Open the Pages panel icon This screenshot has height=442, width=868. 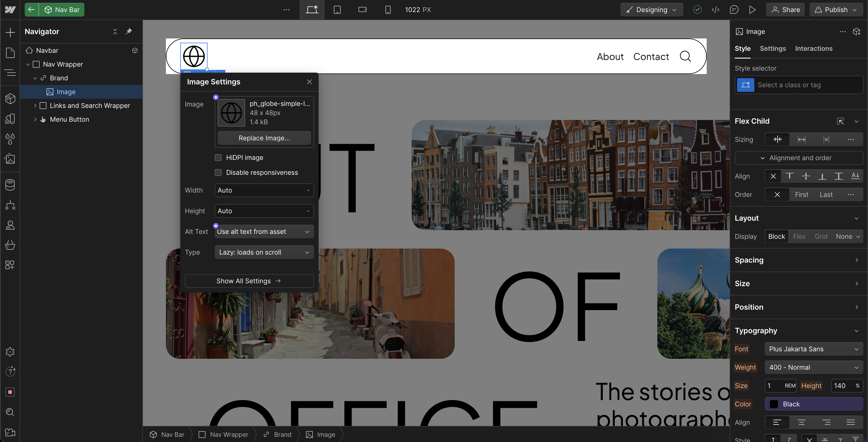pyautogui.click(x=10, y=53)
